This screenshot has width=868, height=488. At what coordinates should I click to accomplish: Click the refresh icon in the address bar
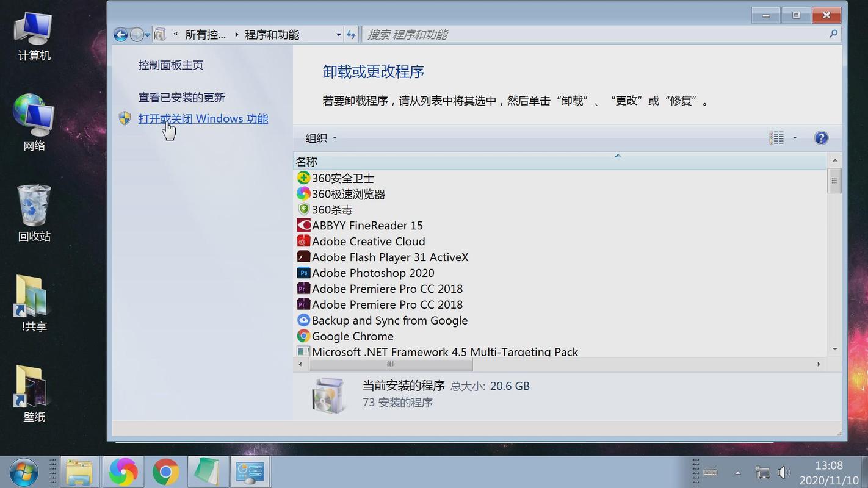[351, 35]
